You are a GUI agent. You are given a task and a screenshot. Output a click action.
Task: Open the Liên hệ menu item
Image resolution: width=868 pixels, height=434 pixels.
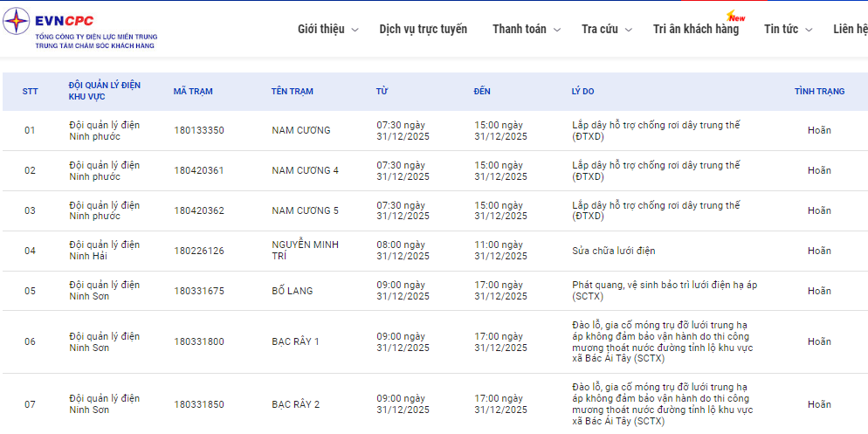coord(850,29)
